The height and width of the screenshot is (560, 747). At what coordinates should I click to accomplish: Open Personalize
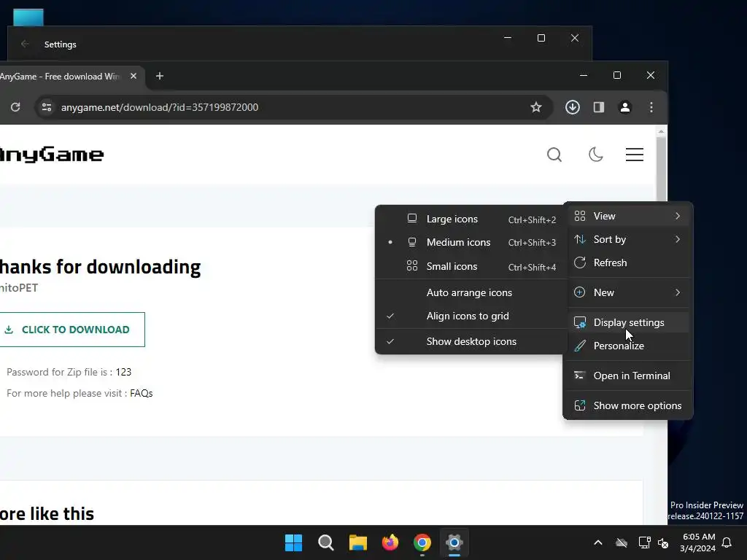[628, 346]
